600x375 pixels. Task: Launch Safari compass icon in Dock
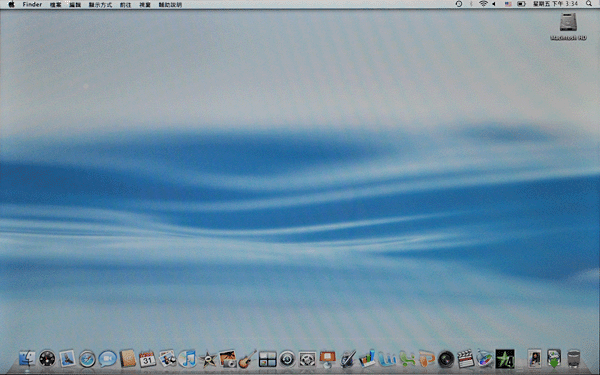pyautogui.click(x=87, y=359)
